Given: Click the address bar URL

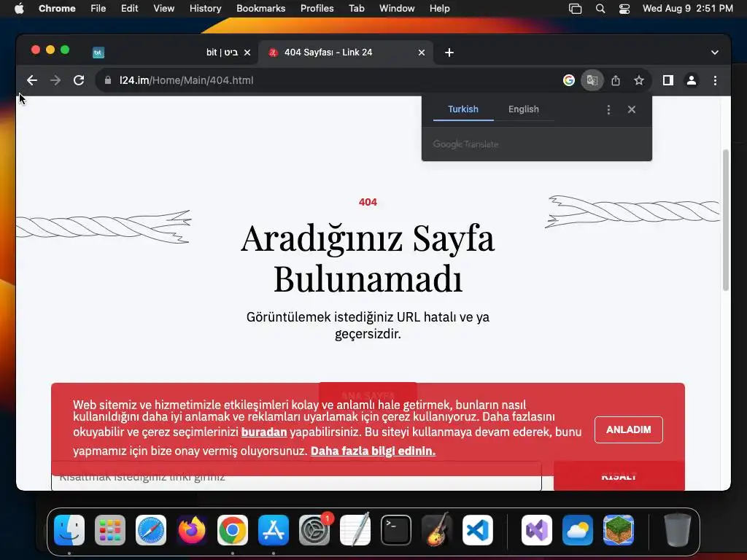Looking at the screenshot, I should tap(186, 80).
